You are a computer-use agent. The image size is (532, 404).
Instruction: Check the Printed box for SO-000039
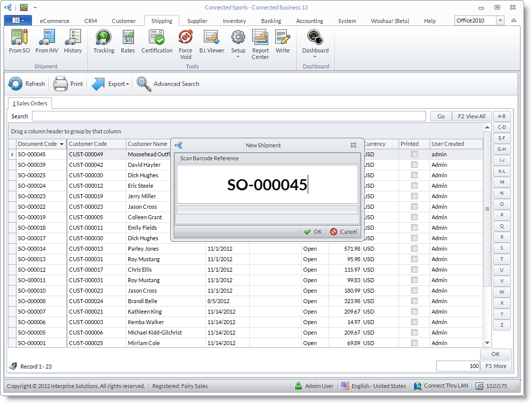tap(414, 165)
